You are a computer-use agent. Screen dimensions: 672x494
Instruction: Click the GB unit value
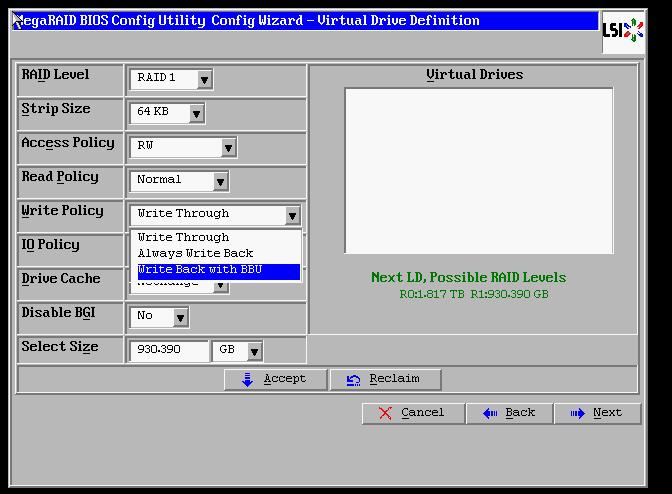pos(230,350)
